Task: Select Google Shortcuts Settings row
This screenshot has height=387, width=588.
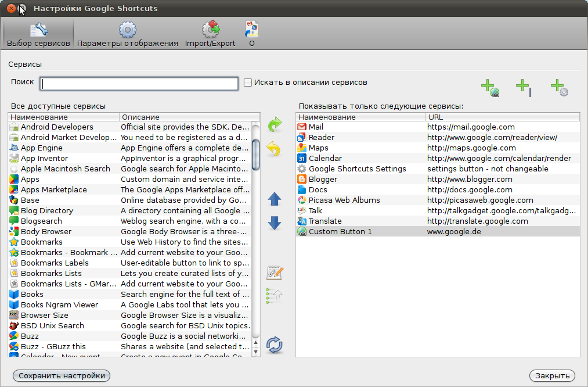Action: coord(438,169)
